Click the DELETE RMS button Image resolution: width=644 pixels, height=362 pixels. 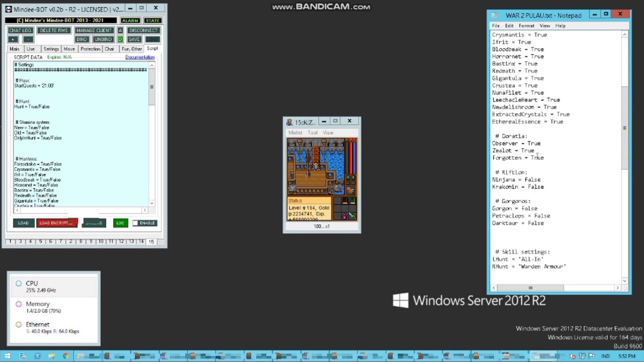click(x=53, y=31)
